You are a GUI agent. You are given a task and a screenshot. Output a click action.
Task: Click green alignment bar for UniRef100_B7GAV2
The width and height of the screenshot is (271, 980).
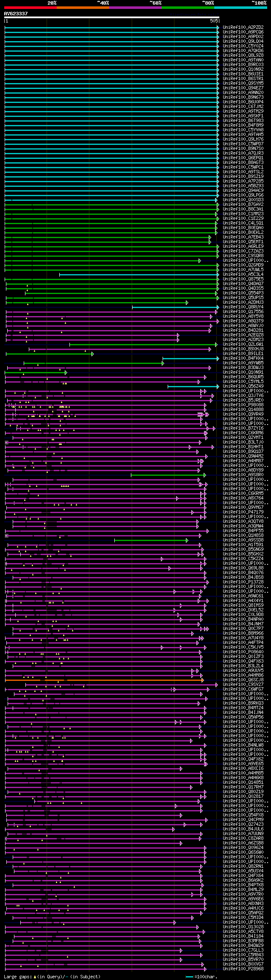pyautogui.click(x=112, y=205)
